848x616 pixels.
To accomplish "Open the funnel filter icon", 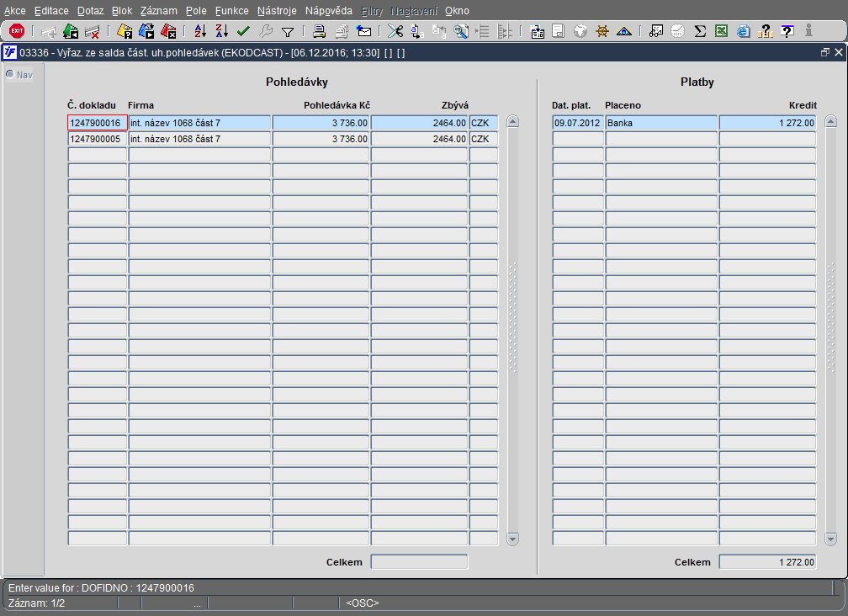I will [288, 32].
